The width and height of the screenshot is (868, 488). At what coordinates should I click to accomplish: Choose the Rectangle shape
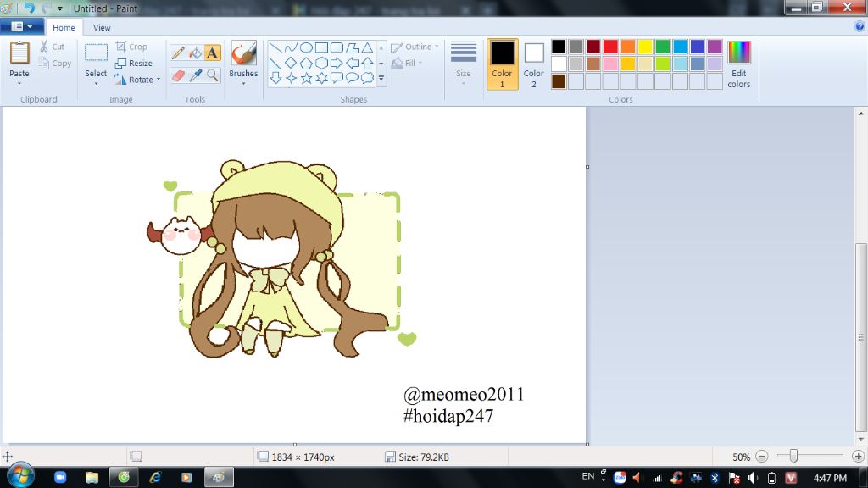pyautogui.click(x=321, y=48)
